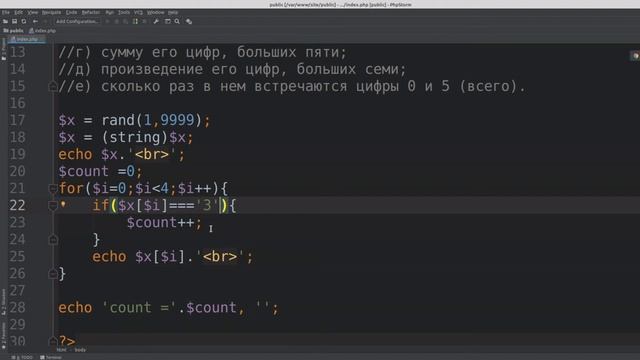Image resolution: width=640 pixels, height=360 pixels.
Task: Open the Structure tool window stripe
Action: coord(3,302)
